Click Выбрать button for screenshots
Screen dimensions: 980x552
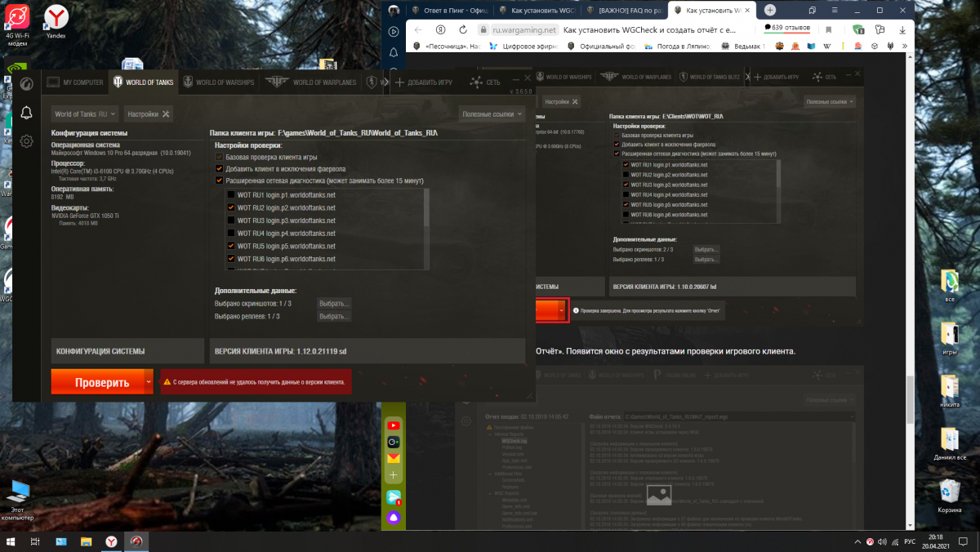[x=334, y=304]
